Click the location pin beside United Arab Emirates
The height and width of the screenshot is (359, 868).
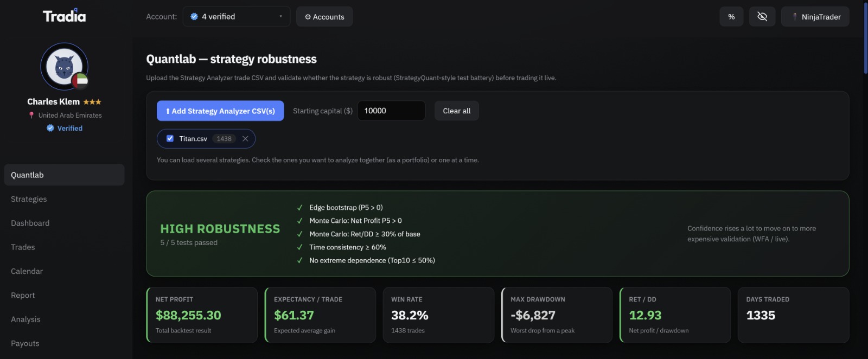point(31,115)
